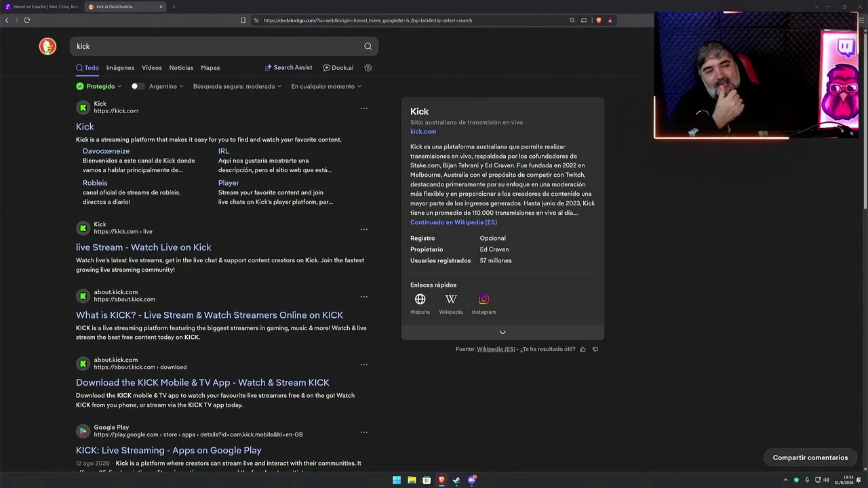Toggle the Argentina region switch
This screenshot has height=488, width=868.
click(x=138, y=86)
